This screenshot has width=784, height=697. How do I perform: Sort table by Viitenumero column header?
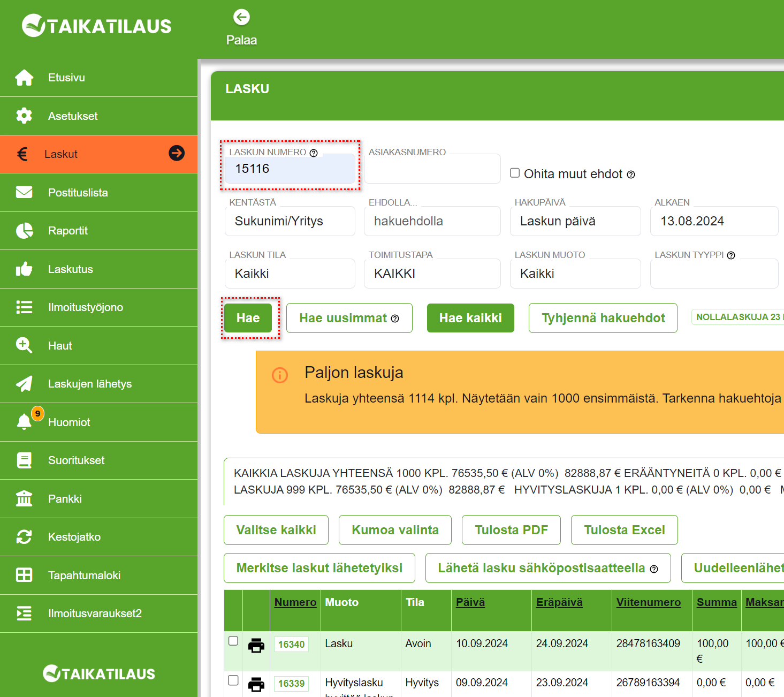click(x=649, y=602)
